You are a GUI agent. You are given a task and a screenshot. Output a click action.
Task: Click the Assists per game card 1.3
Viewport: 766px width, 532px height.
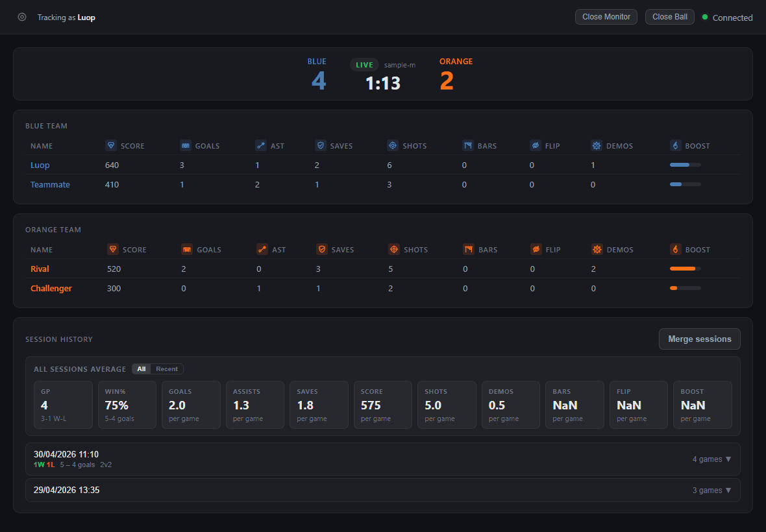(x=255, y=405)
